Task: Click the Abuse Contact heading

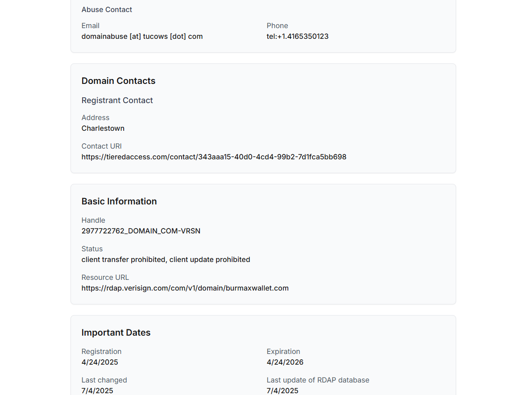Action: click(x=107, y=10)
